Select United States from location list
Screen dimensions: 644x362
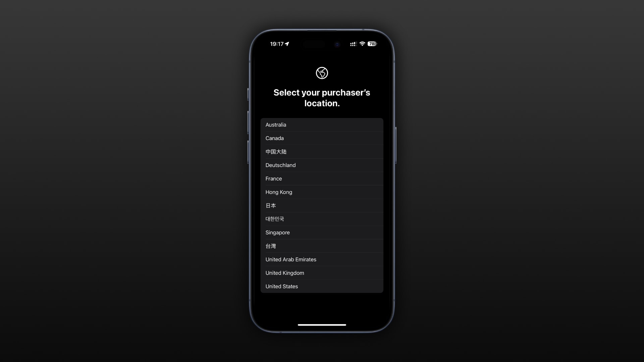coord(322,286)
